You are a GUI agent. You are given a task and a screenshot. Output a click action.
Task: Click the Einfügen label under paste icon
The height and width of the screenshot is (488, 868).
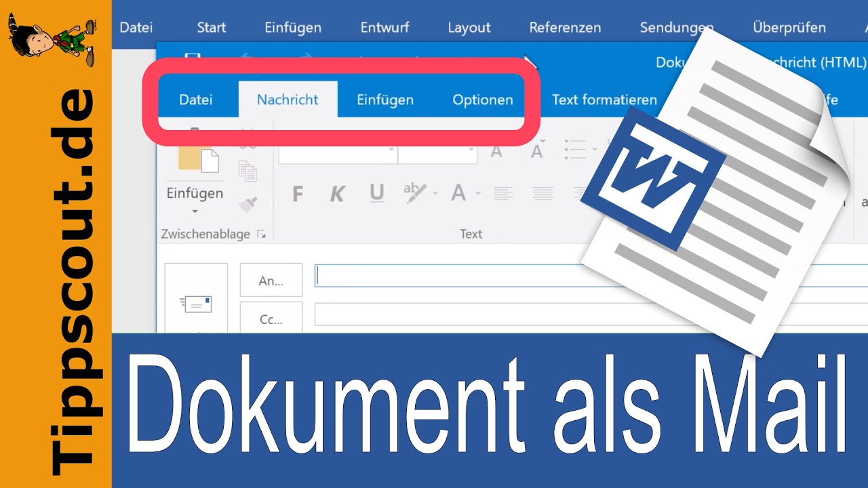point(195,193)
